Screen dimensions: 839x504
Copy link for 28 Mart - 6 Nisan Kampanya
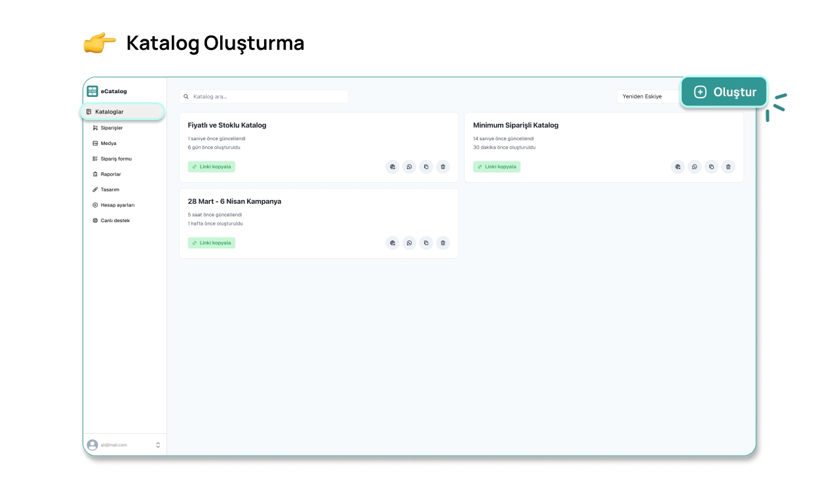point(212,243)
